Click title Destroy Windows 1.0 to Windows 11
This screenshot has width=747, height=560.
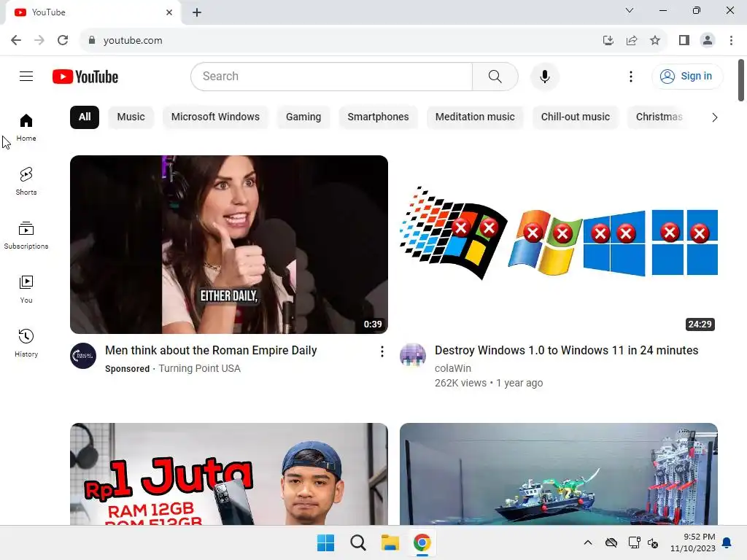(x=566, y=351)
